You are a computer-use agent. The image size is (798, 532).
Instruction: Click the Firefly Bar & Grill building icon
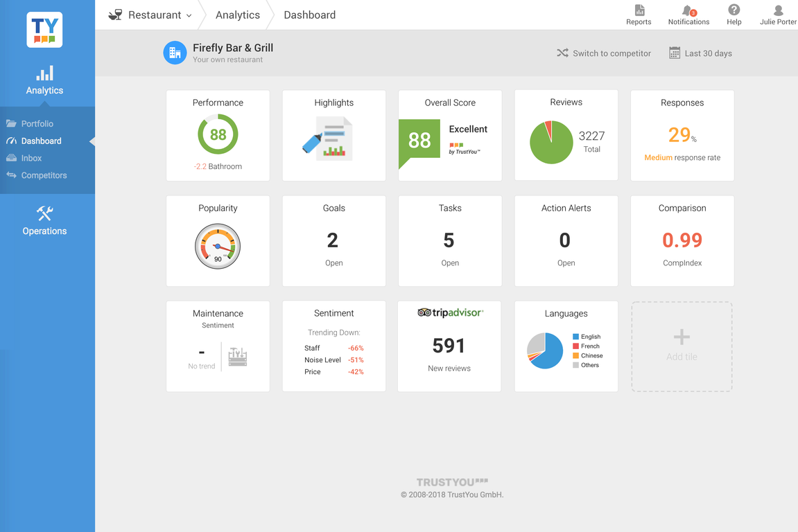(x=175, y=53)
